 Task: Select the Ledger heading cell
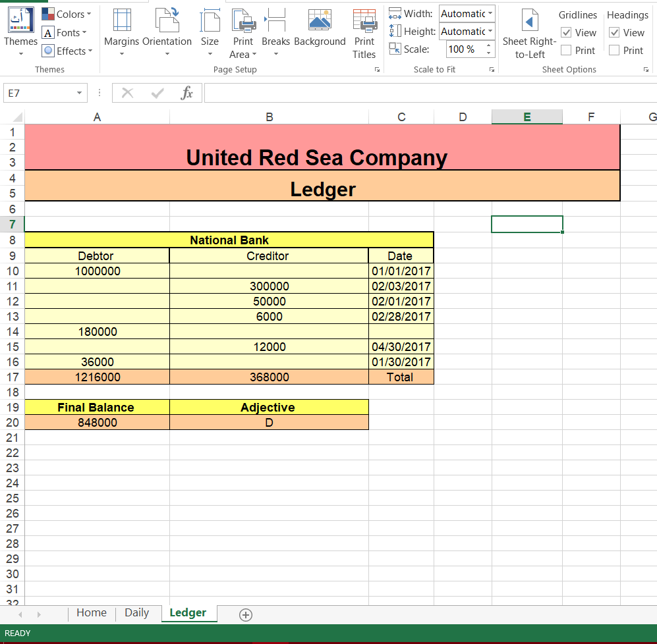tap(322, 186)
